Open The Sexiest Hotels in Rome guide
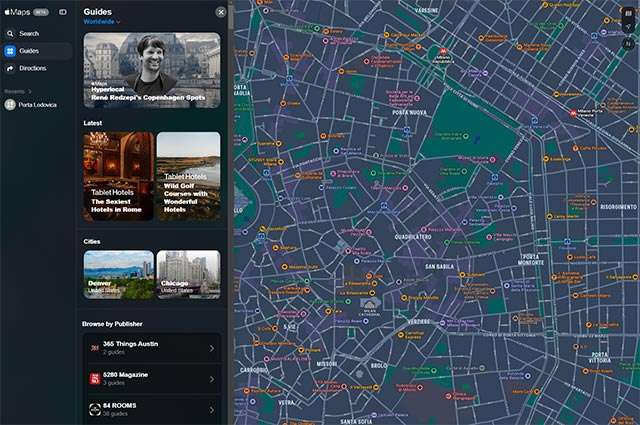Image resolution: width=640 pixels, height=425 pixels. click(118, 176)
